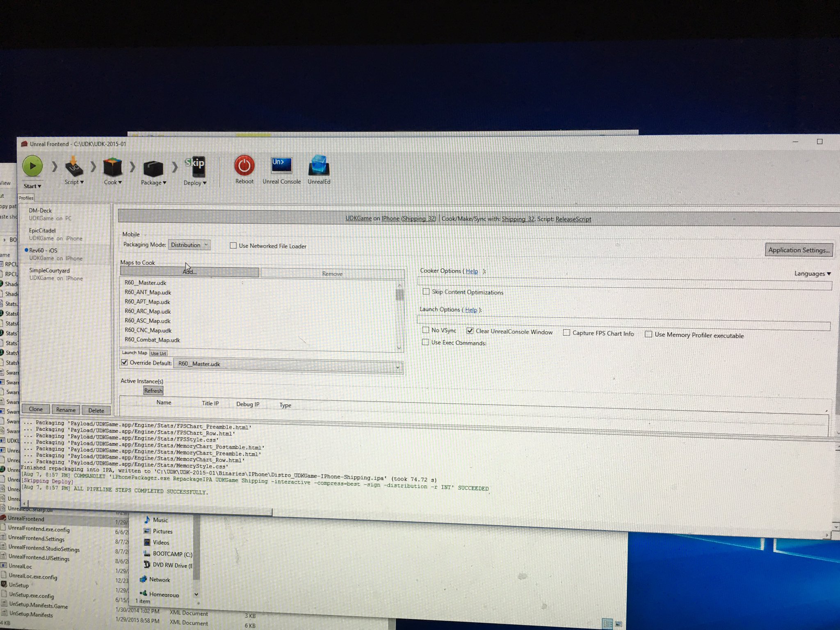
Task: Open Override Default map combo box
Action: (x=288, y=365)
